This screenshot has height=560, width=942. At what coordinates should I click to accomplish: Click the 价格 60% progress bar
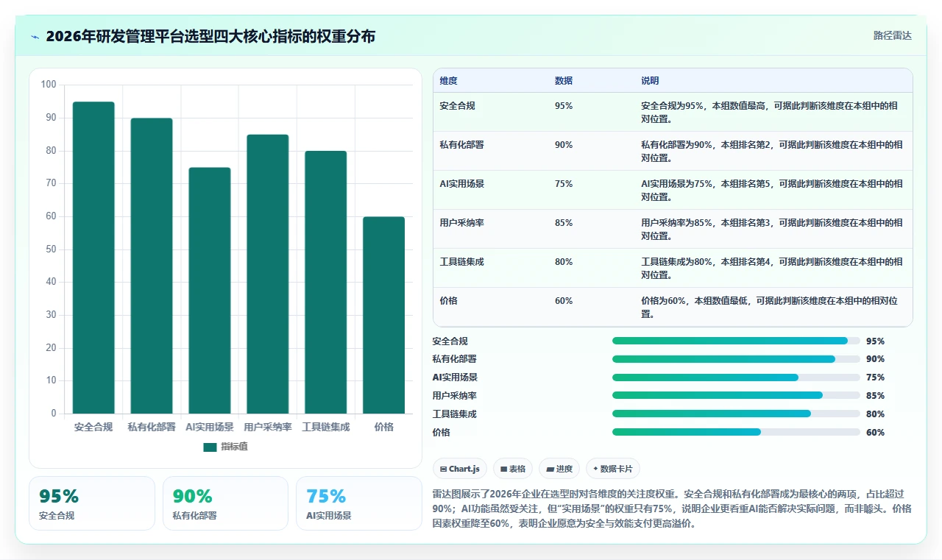point(736,432)
